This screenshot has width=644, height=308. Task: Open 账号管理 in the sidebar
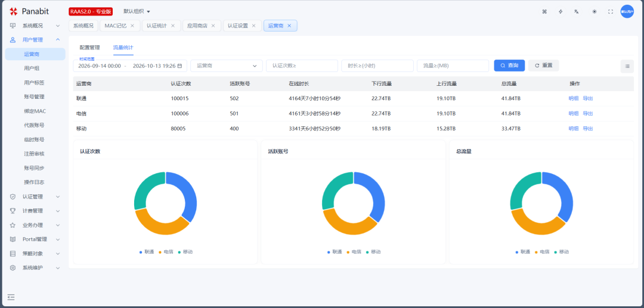(x=35, y=97)
